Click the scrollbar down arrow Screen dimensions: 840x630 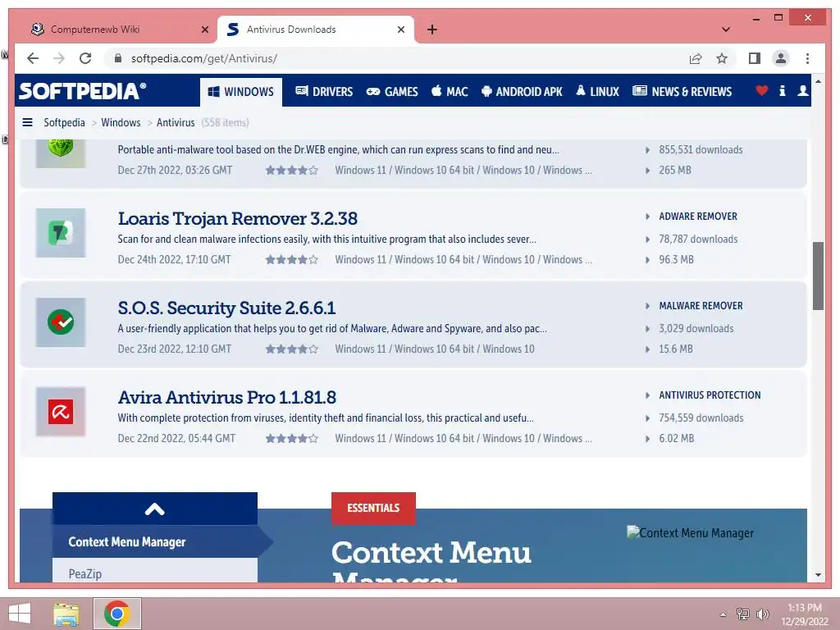click(818, 575)
